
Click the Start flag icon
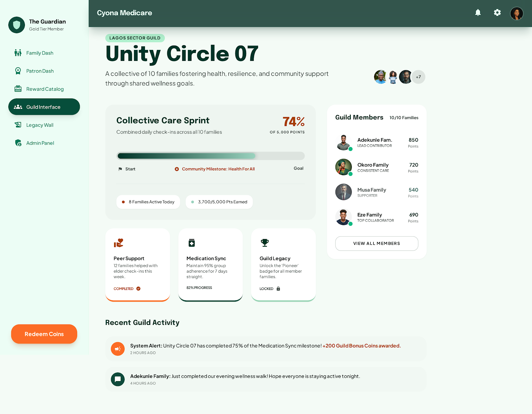point(120,169)
